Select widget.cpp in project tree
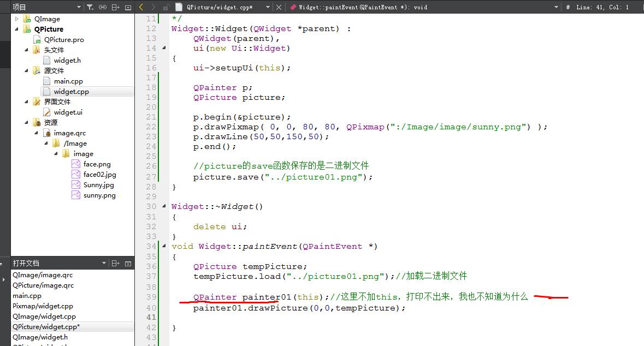 click(71, 92)
